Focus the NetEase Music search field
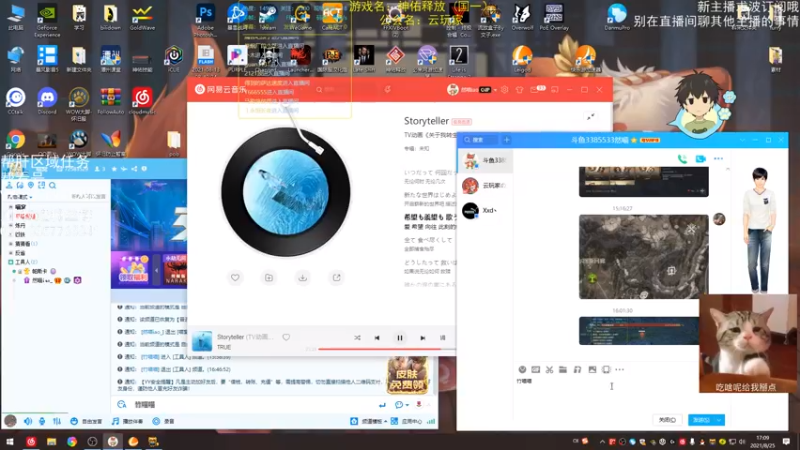 tap(347, 89)
